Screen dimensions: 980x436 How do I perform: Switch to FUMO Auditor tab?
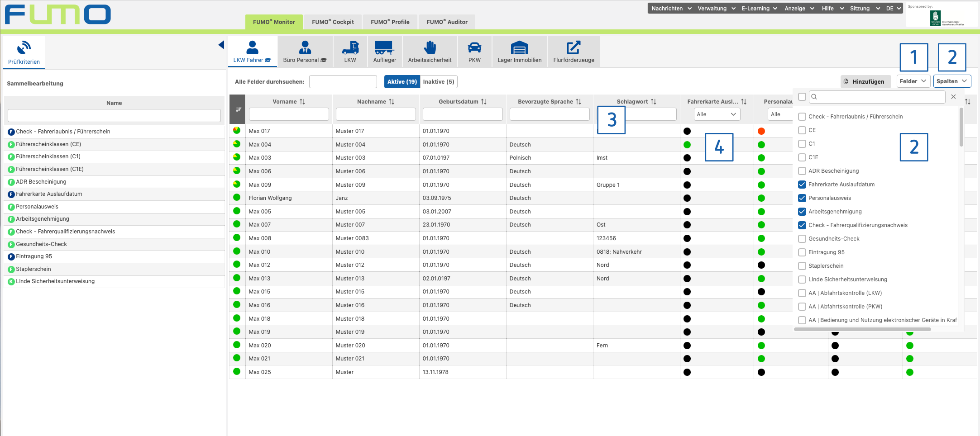click(447, 22)
